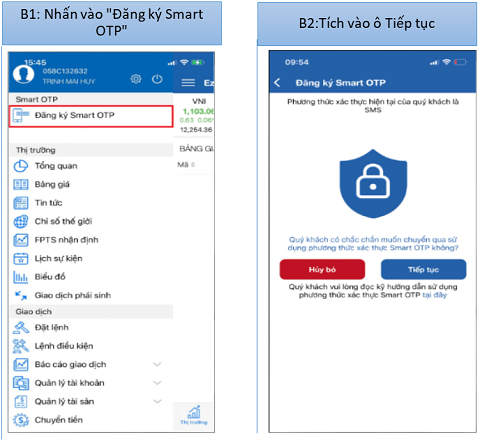Expand Quản lý tài khoản chevron
The image size is (480, 441).
coord(157,383)
